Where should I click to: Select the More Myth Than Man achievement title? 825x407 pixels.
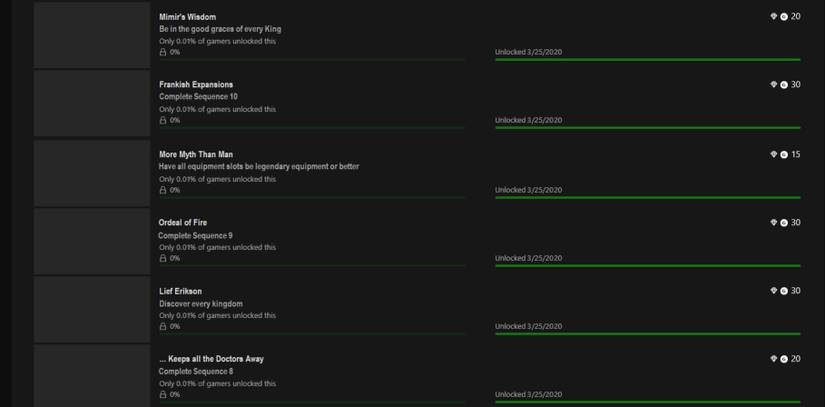click(196, 155)
